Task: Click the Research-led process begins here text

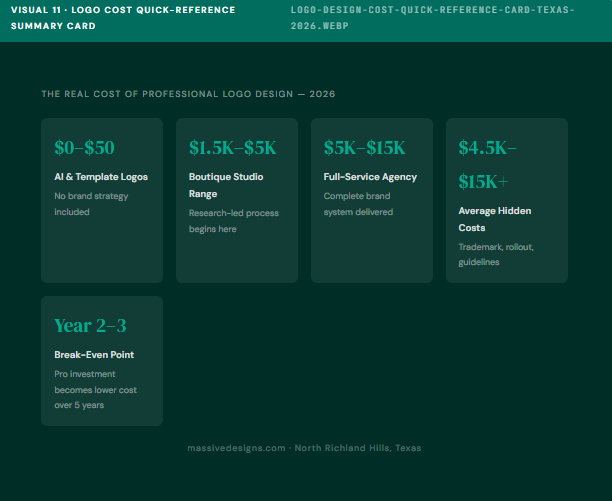Action: (234, 221)
